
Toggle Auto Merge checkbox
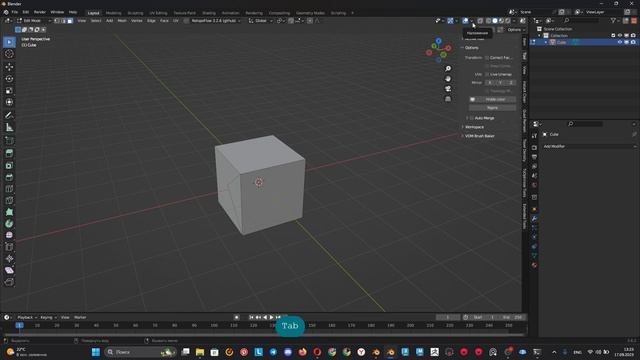click(471, 118)
